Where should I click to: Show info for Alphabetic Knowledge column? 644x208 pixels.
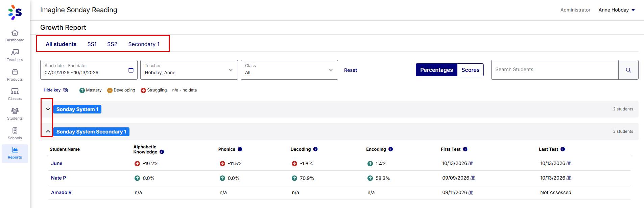(162, 152)
